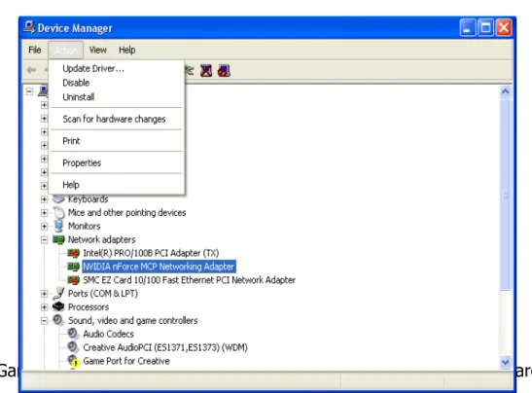Screen dimensions: 532x393
Task: Click the Audio Codecs speaker icon
Action: pos(73,334)
